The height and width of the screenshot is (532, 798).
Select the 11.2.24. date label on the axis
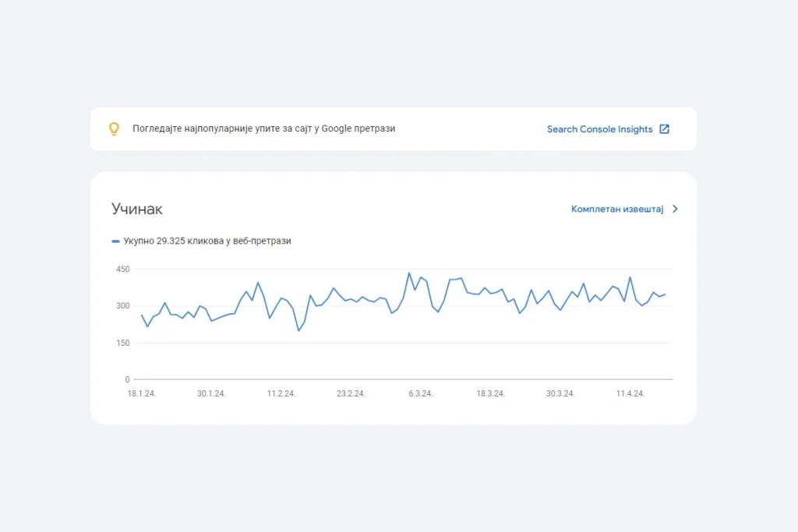coord(281,393)
